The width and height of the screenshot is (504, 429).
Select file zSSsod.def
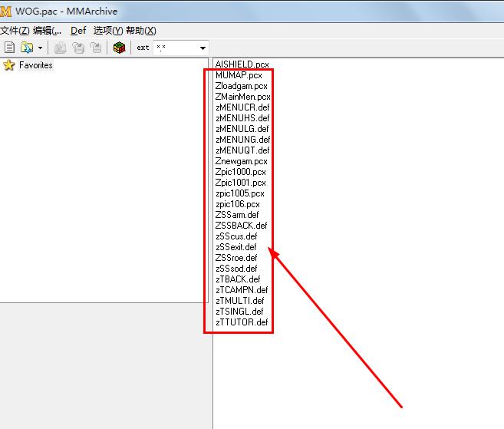pos(236,268)
